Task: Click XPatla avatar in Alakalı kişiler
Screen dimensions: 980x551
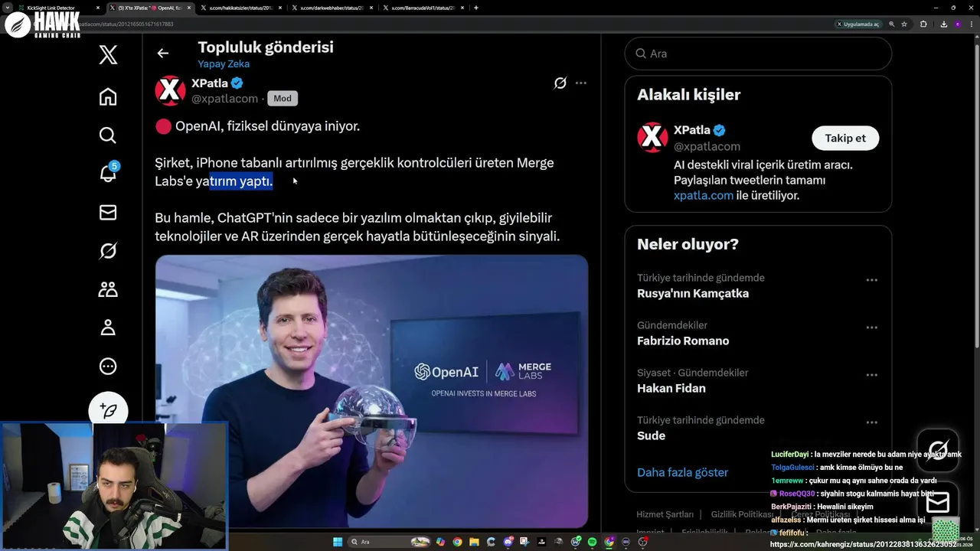Action: point(652,138)
